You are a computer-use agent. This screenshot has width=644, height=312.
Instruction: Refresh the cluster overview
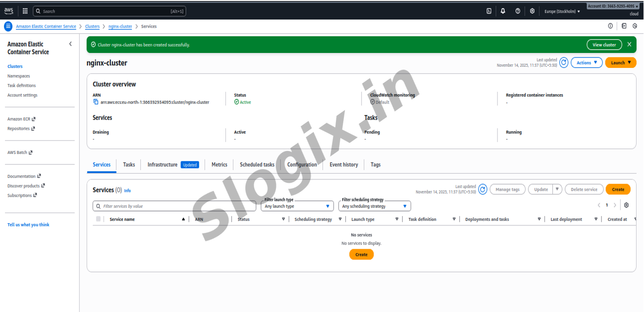563,63
